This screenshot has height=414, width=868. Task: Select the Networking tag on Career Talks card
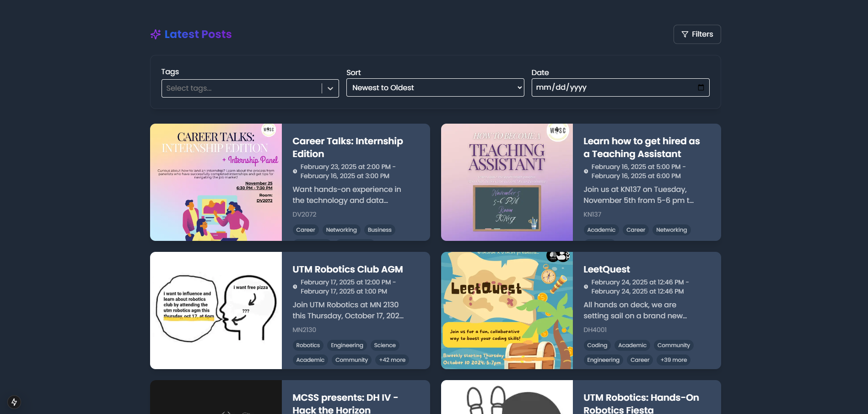(341, 230)
